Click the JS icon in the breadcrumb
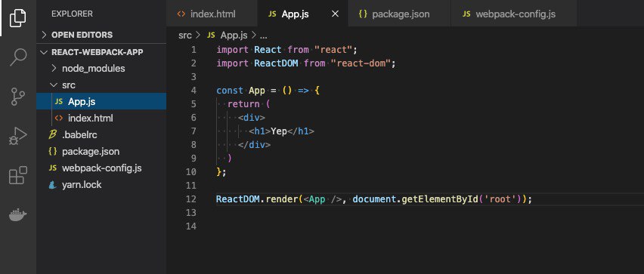The width and height of the screenshot is (644, 274). (x=211, y=35)
